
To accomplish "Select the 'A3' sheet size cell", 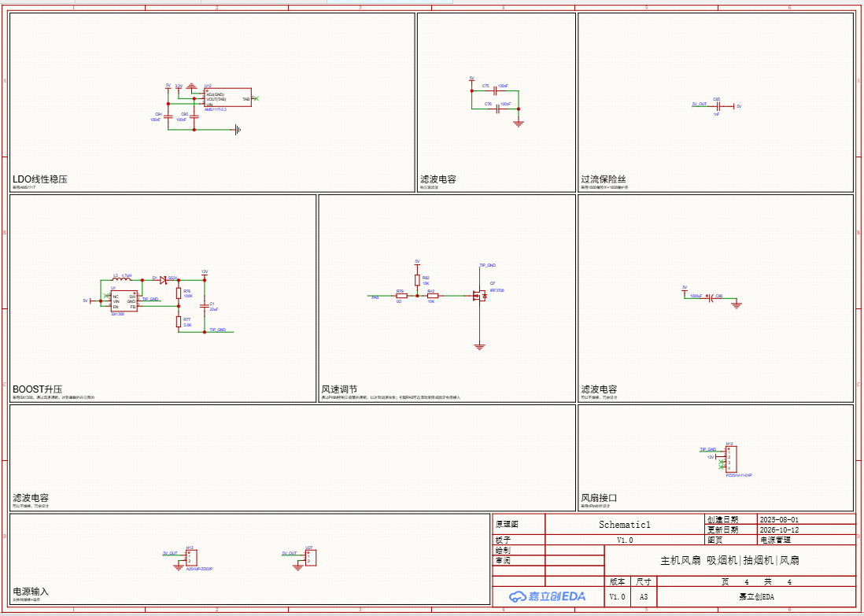I will [x=644, y=596].
